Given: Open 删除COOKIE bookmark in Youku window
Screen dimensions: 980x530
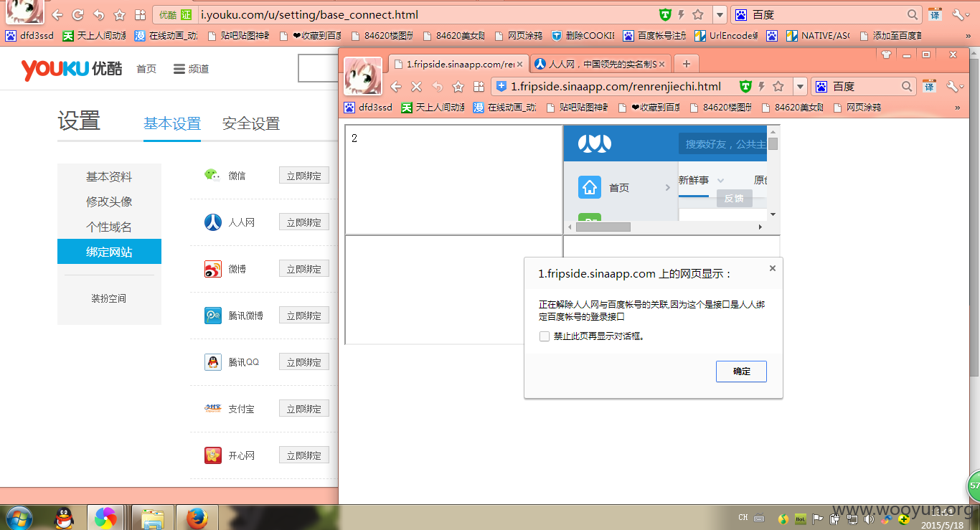Looking at the screenshot, I should [583, 35].
